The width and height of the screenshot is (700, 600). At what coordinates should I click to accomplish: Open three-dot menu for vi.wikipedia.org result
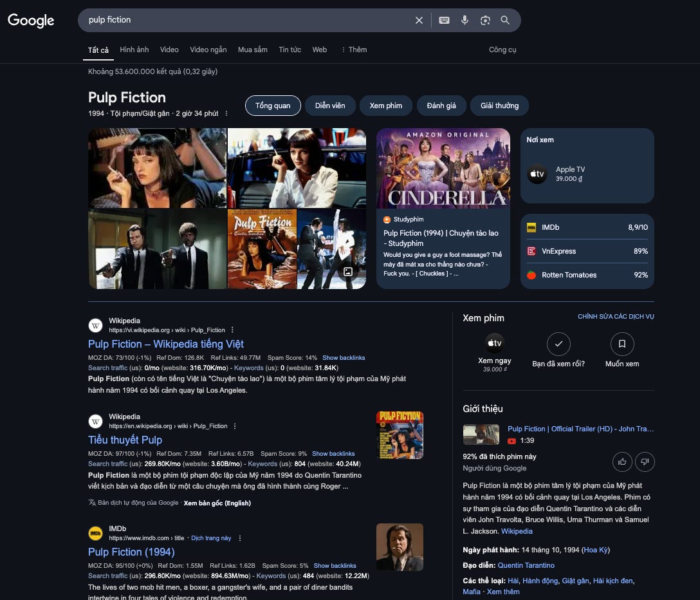coord(232,330)
